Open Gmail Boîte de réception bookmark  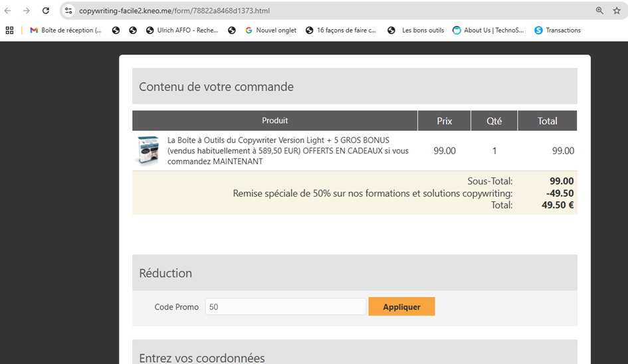pos(66,30)
